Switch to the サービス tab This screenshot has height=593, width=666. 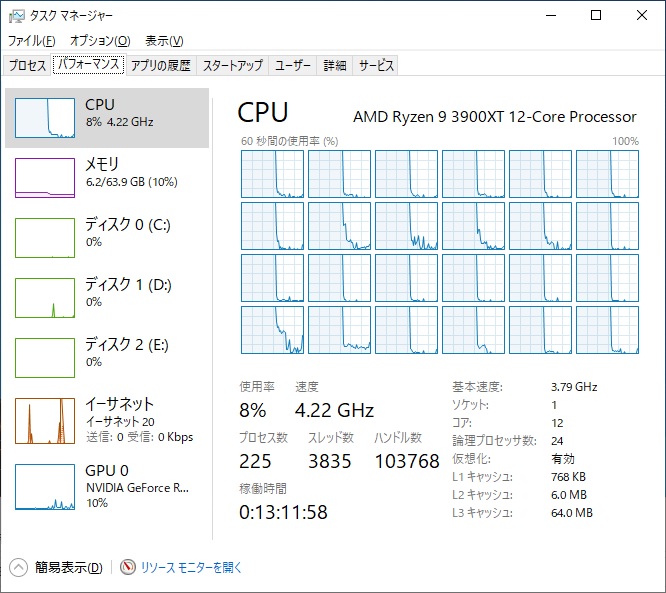click(x=376, y=66)
